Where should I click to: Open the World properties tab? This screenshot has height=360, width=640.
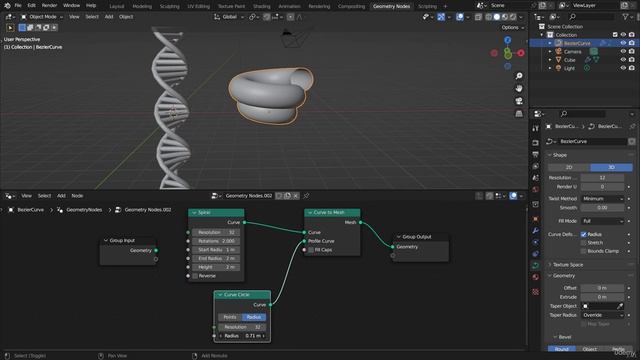coord(536,189)
